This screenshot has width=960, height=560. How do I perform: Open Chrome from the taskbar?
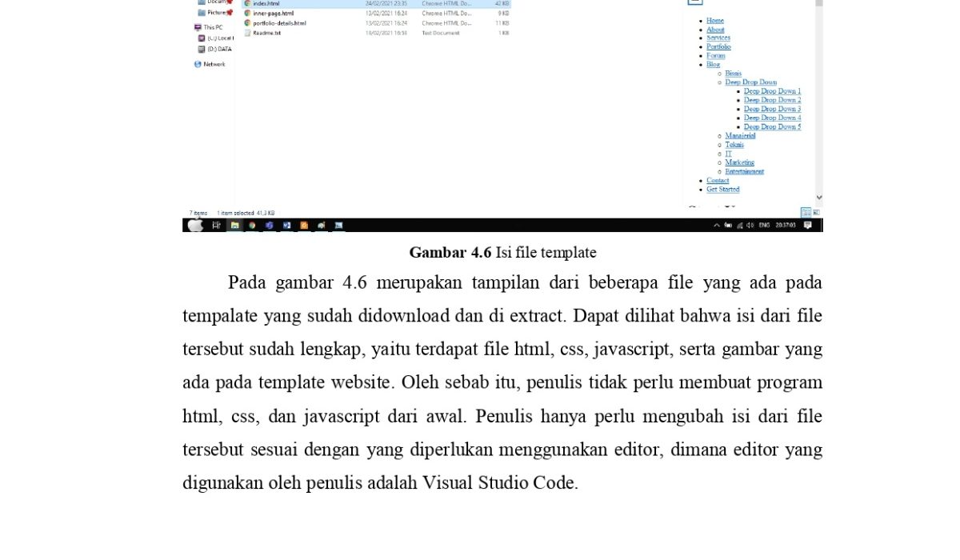(252, 226)
